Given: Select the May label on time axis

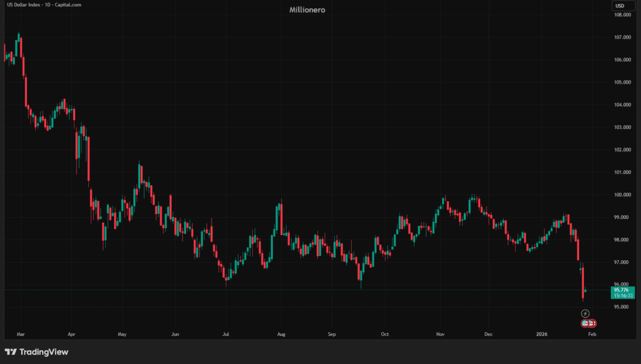Looking at the screenshot, I should pyautogui.click(x=121, y=334).
